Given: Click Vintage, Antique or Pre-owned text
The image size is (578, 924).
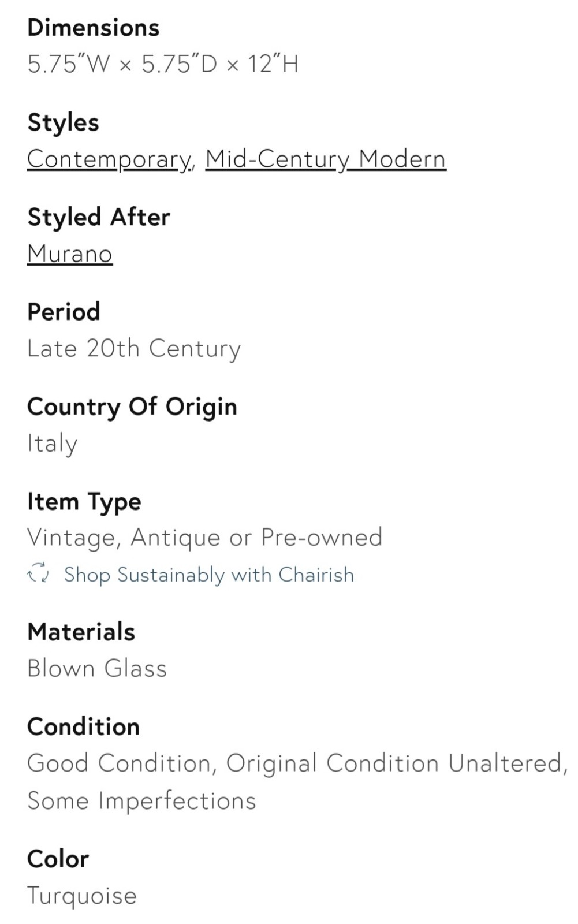Looking at the screenshot, I should coord(205,538).
